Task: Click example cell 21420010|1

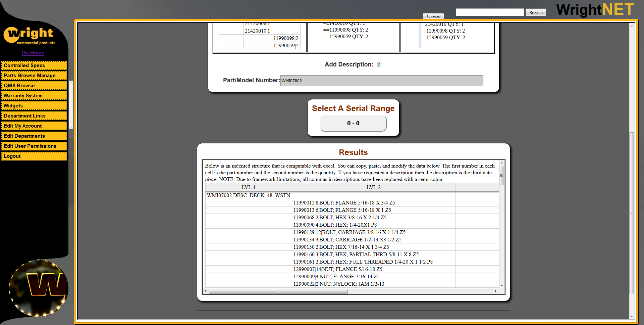Action: coord(257,31)
